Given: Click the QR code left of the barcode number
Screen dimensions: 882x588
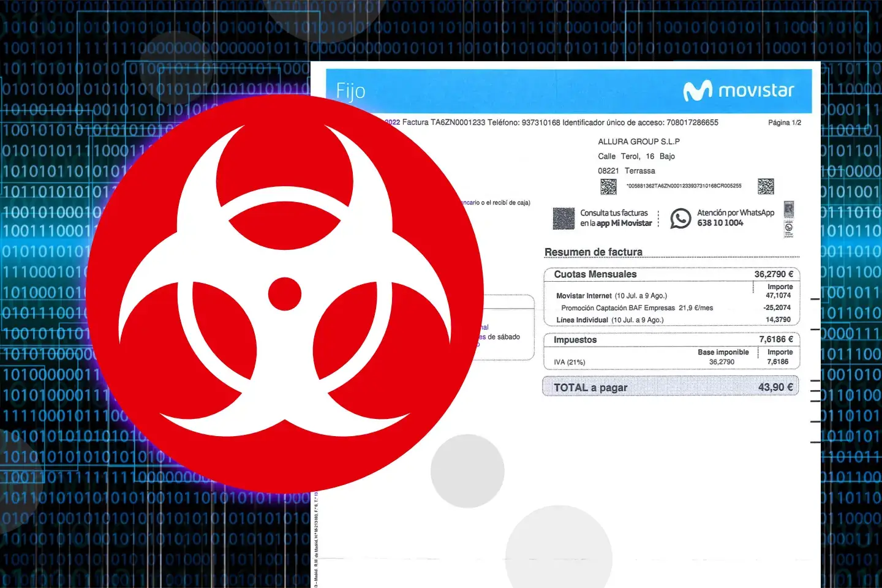Looking at the screenshot, I should [608, 186].
